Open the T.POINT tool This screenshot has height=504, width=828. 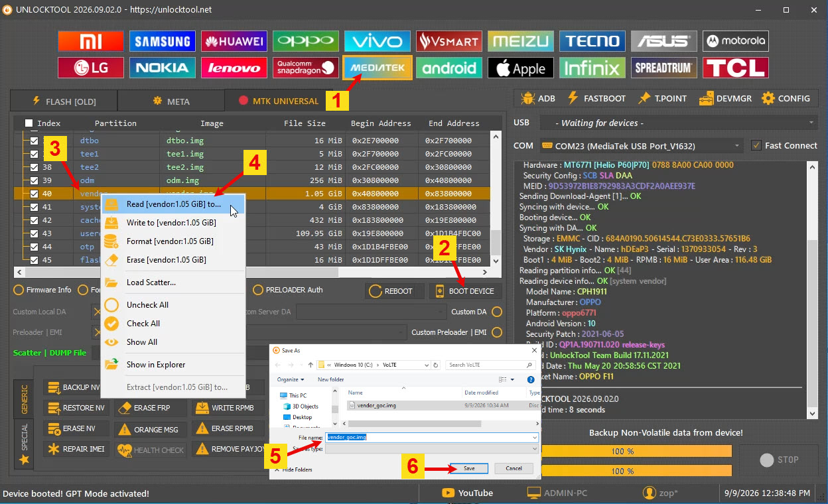point(662,98)
